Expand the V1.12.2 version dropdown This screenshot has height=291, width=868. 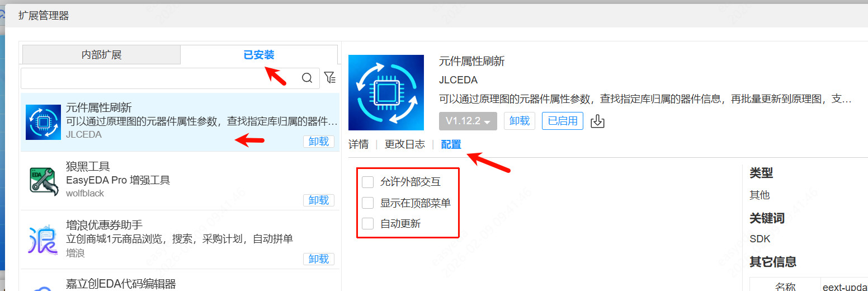coord(468,121)
